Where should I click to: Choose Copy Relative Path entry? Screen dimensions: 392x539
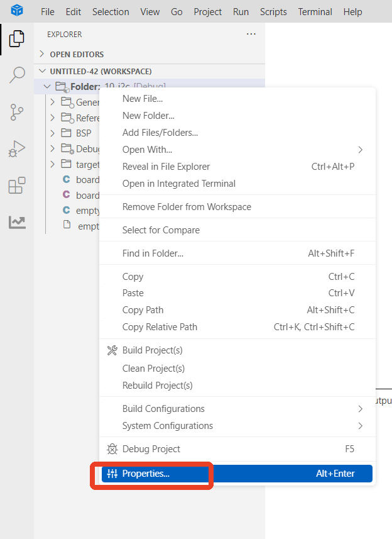tap(237, 327)
